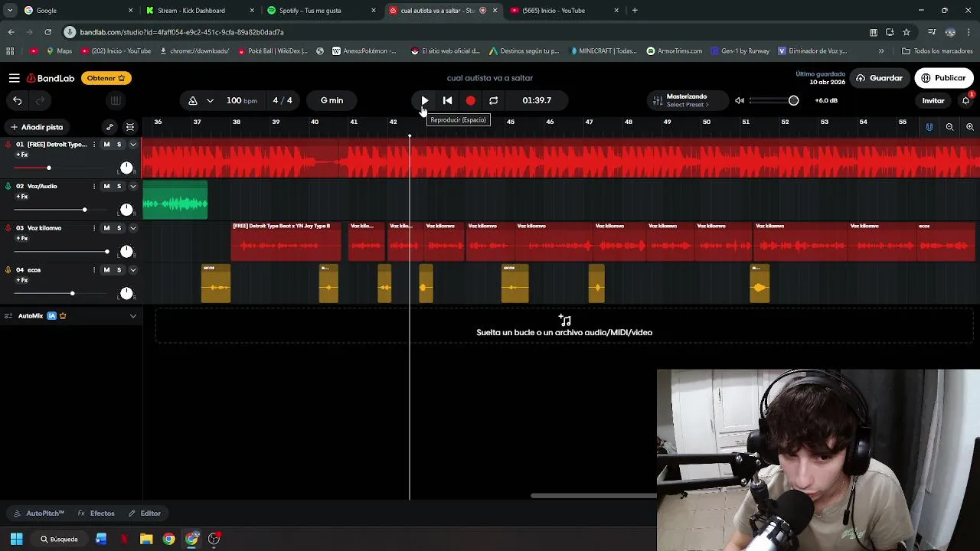This screenshot has height=551, width=980.
Task: Toggle the metronome icon
Action: tap(193, 100)
